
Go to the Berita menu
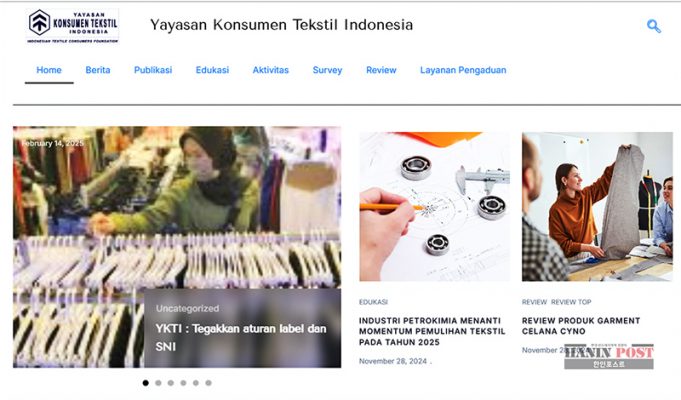click(98, 70)
